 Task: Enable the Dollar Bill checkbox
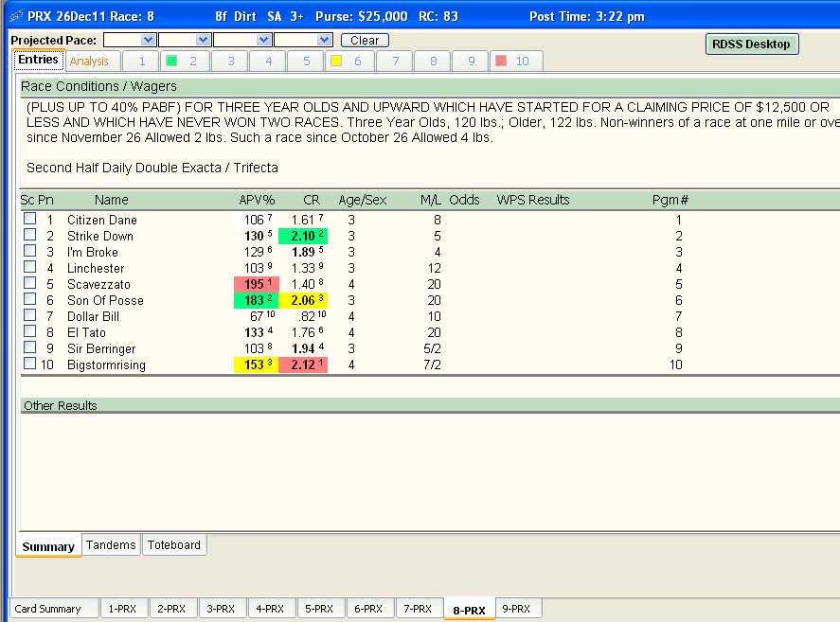30,314
